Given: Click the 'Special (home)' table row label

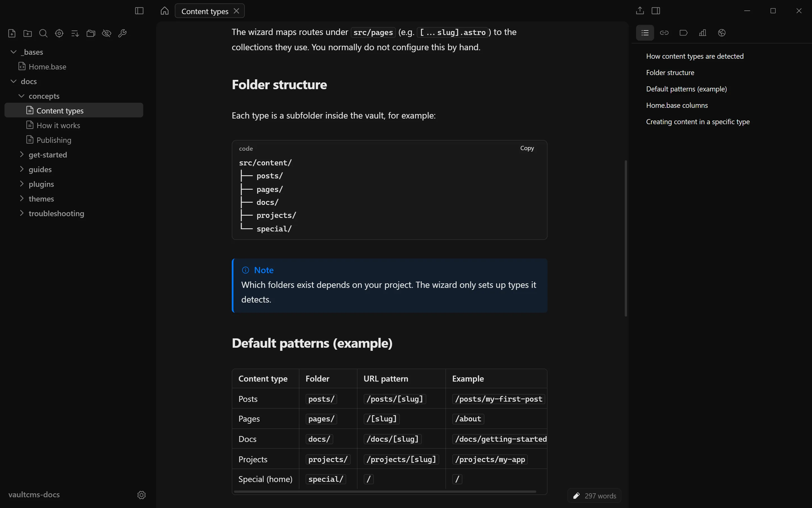Looking at the screenshot, I should point(265,479).
